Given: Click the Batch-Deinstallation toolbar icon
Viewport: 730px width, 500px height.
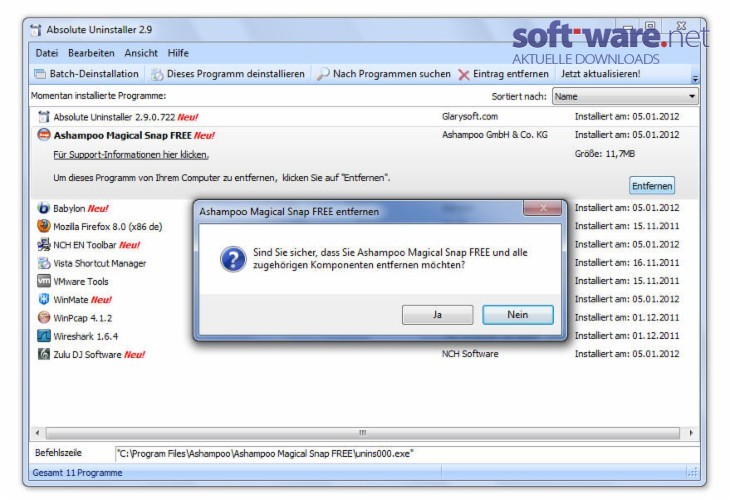Looking at the screenshot, I should tap(40, 74).
